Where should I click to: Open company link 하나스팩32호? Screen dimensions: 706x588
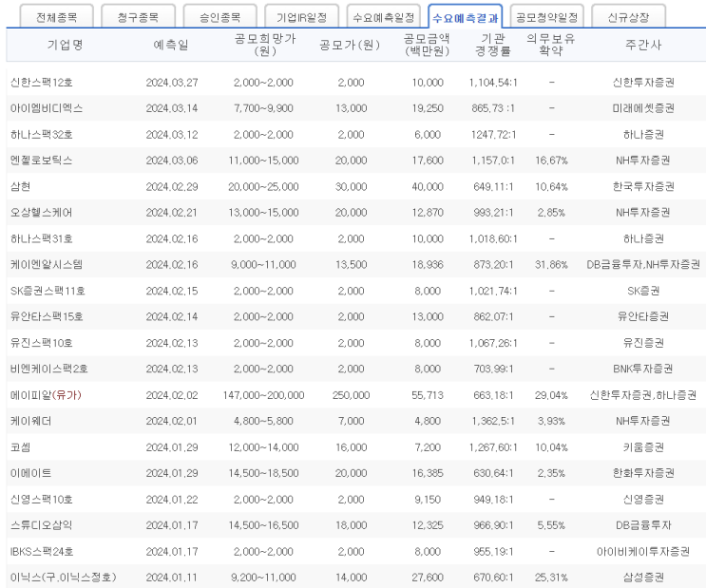[x=42, y=134]
